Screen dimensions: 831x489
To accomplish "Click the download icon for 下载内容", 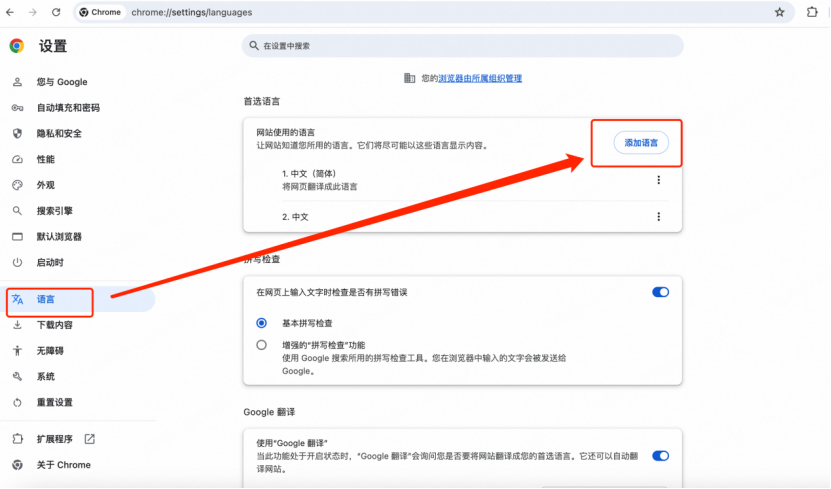I will click(17, 325).
